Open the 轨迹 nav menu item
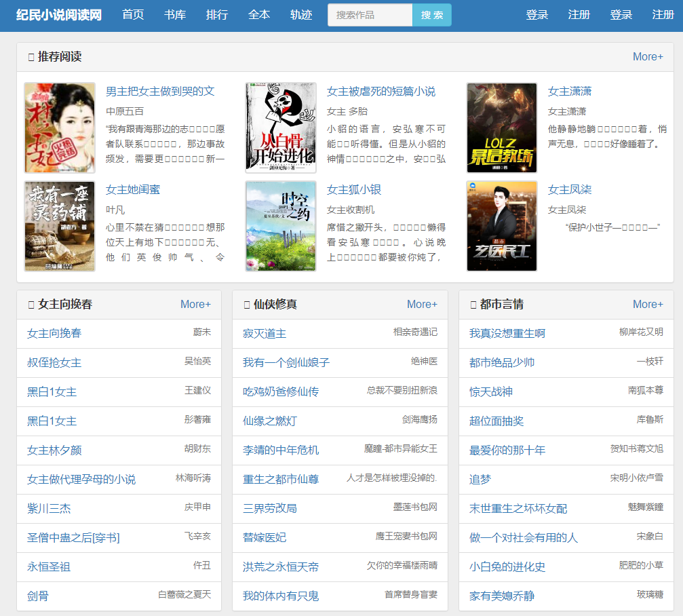 (x=301, y=15)
